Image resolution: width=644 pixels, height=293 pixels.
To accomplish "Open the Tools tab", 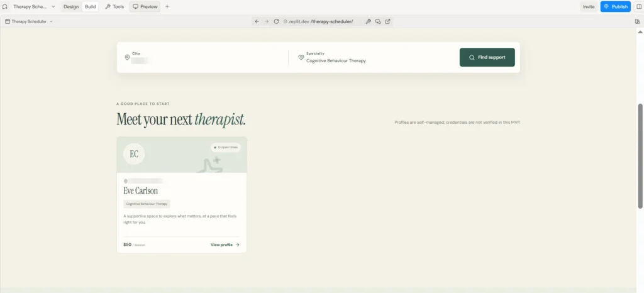I will click(114, 6).
